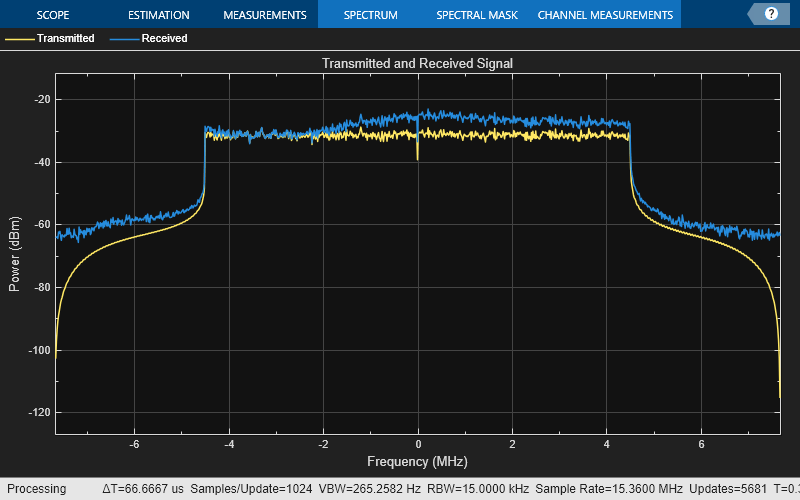Click the RBW=15.0000 kHz status entry

(478, 489)
